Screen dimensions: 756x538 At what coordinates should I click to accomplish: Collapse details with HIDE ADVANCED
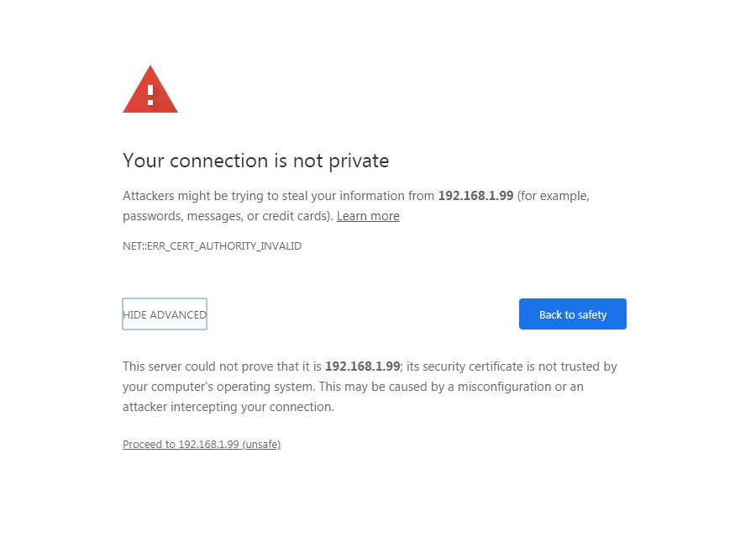165,314
